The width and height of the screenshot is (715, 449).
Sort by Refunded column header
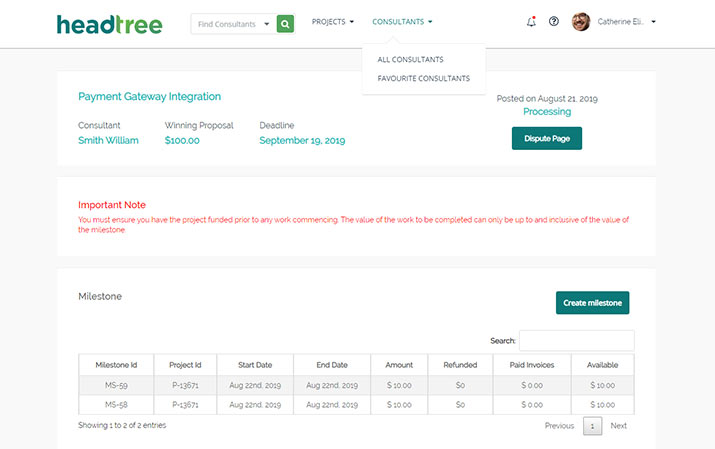click(x=460, y=365)
